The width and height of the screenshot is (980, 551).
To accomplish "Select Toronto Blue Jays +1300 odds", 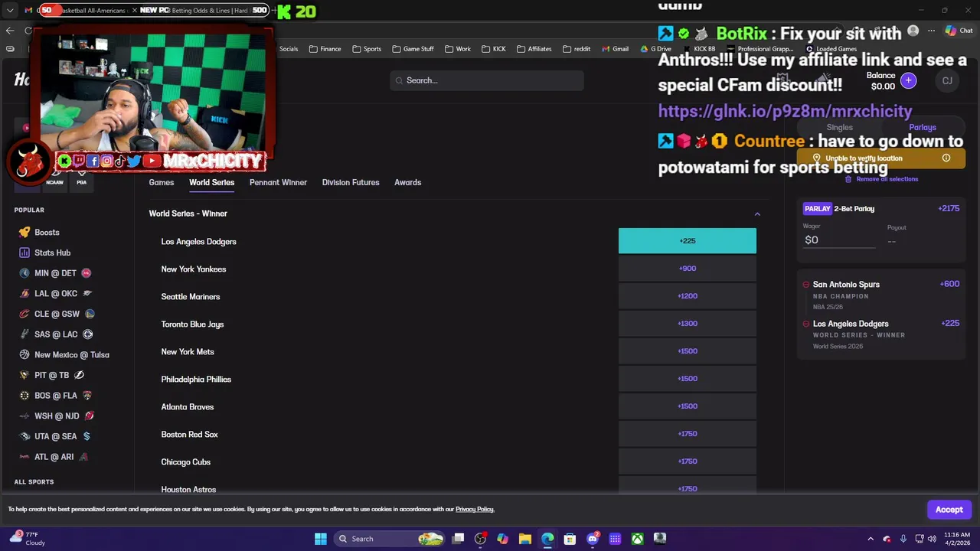I will pyautogui.click(x=688, y=324).
